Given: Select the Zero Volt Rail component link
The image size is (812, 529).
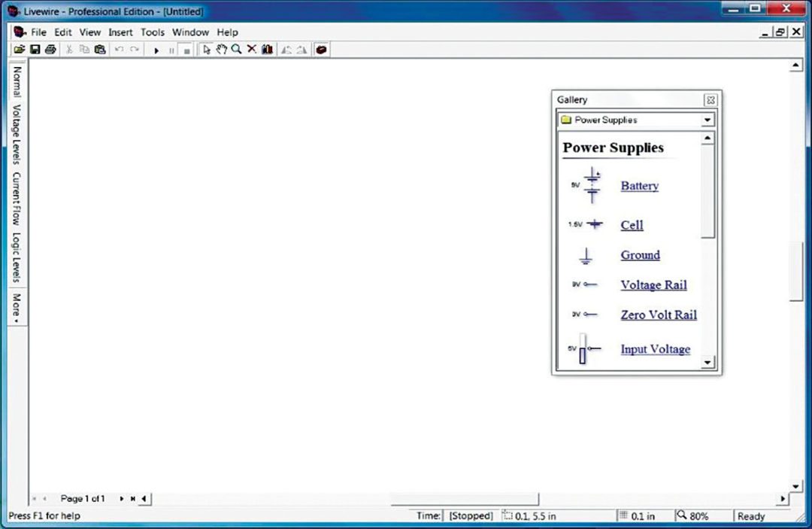Looking at the screenshot, I should [x=659, y=315].
